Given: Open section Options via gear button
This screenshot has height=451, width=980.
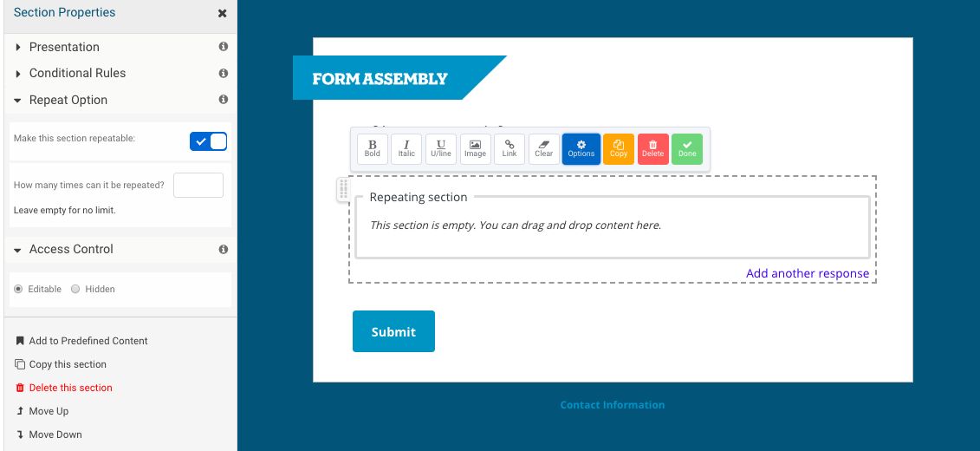Looking at the screenshot, I should point(581,149).
